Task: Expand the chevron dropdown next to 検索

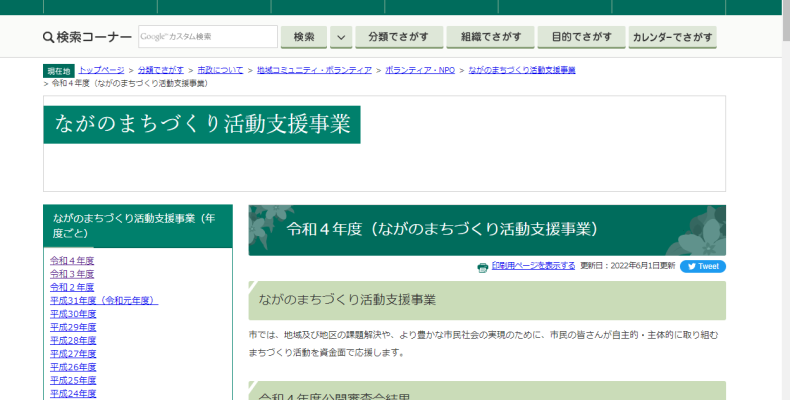Action: click(x=341, y=38)
